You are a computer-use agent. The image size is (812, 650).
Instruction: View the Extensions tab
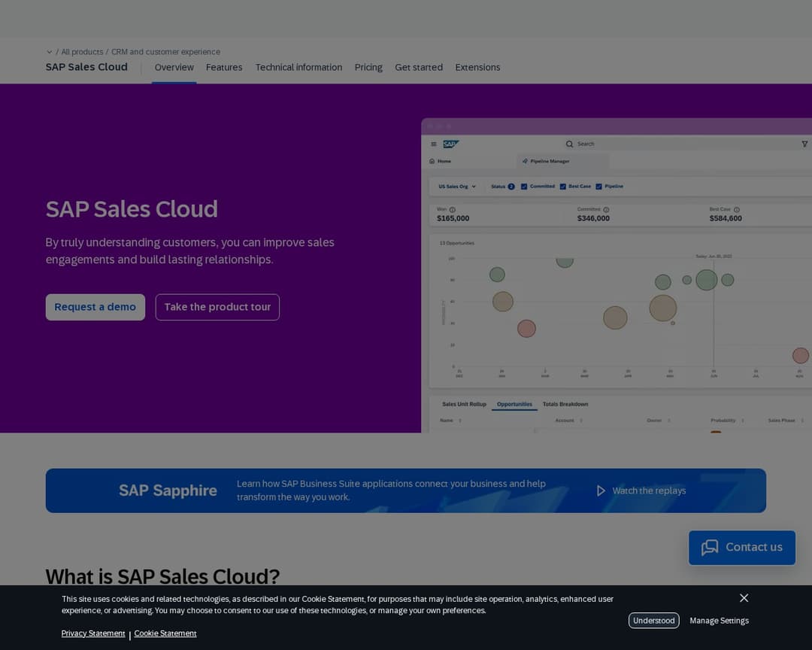[x=477, y=68]
